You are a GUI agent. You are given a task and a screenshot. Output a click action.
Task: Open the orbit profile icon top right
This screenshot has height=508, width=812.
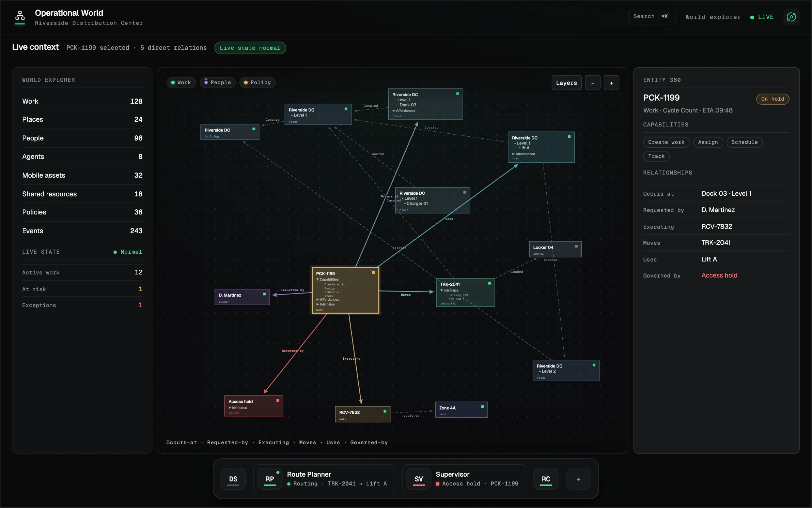tap(791, 17)
